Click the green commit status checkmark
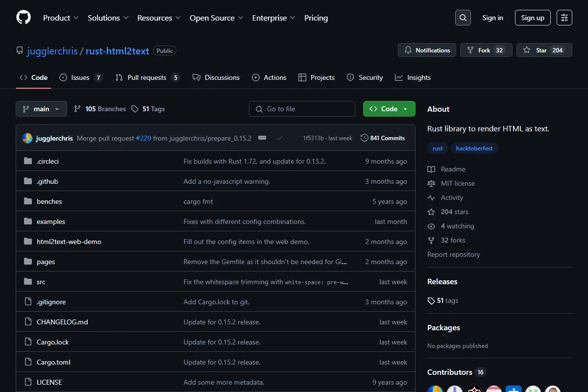The image size is (588, 392). point(279,138)
